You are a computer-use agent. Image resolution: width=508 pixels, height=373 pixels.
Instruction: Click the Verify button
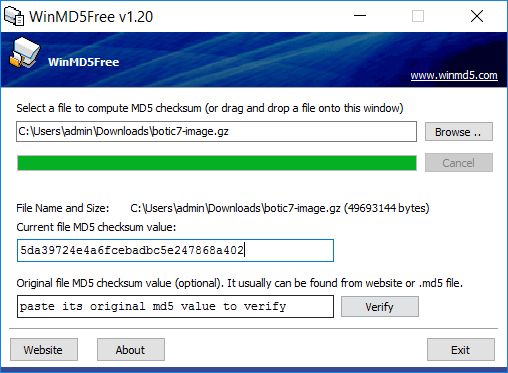click(380, 307)
